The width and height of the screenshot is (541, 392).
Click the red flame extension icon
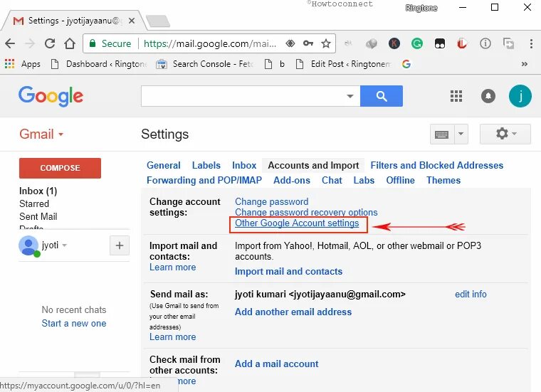(462, 43)
